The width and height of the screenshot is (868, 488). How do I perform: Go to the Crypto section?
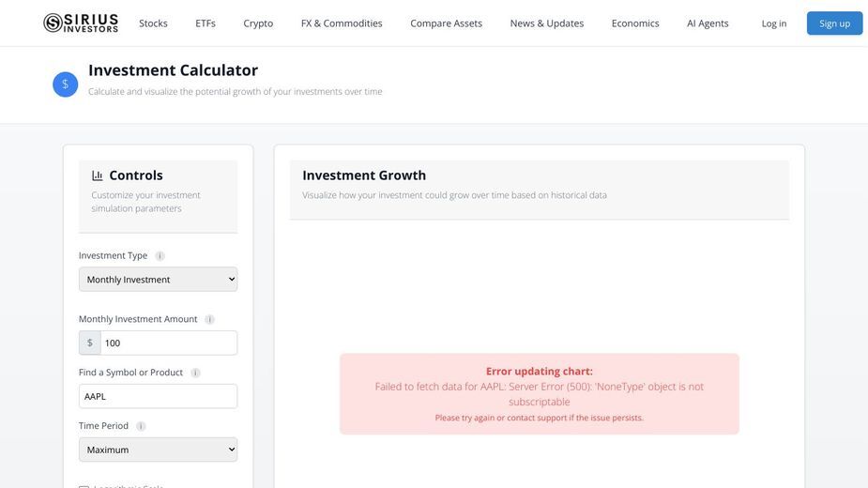tap(258, 23)
